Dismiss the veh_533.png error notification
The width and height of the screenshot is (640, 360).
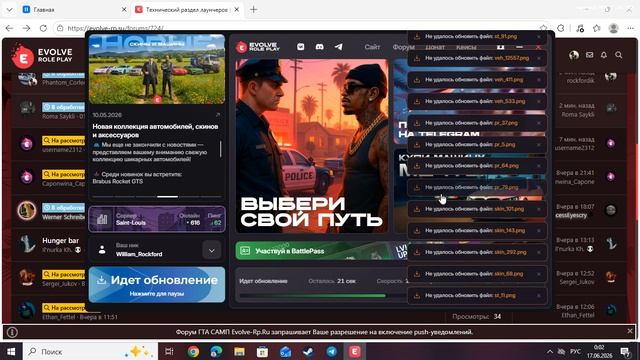point(539,102)
